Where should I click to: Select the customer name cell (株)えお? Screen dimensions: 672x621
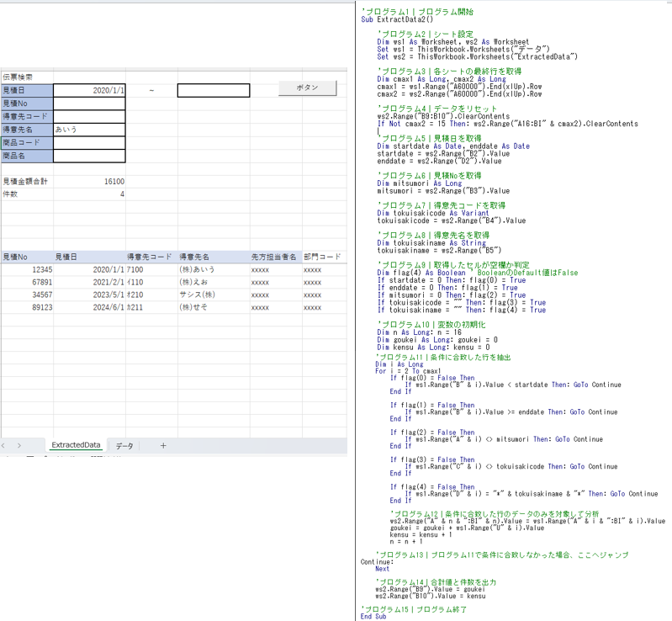[x=214, y=282]
